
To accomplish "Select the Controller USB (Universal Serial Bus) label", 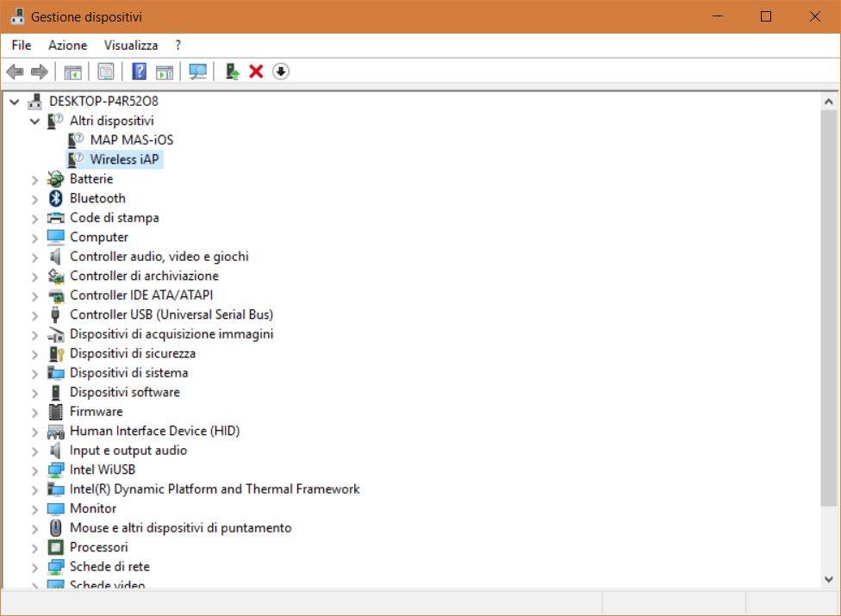I will click(171, 314).
